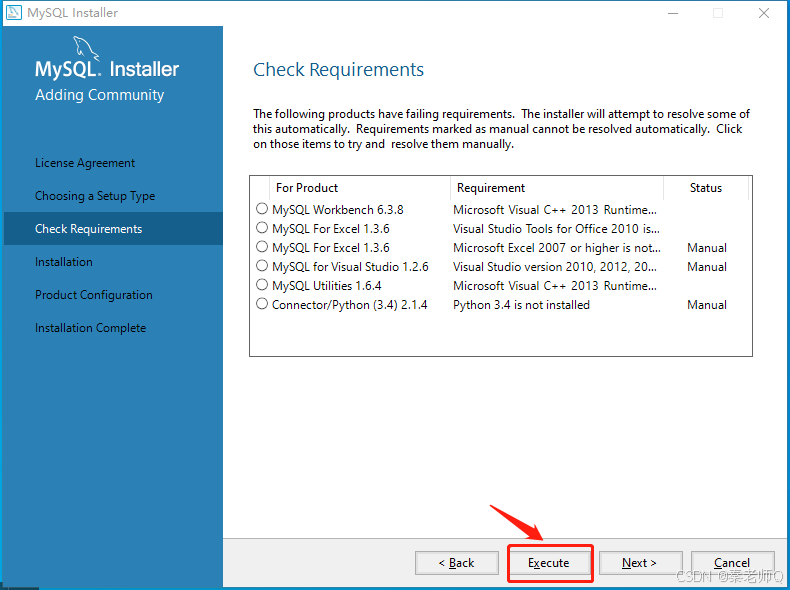Screen dimensions: 790x590
Task: Click the MySQL dolphin logo in sidebar
Action: [x=86, y=48]
